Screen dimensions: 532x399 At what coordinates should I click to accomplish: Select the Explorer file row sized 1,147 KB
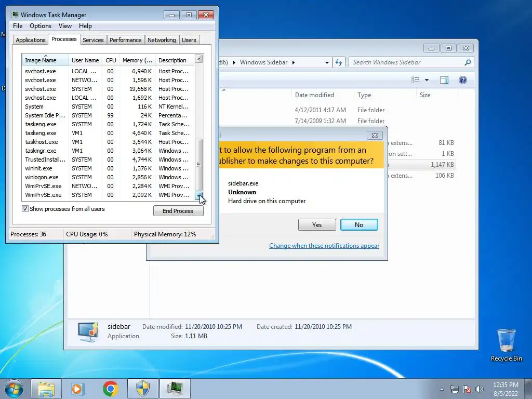pyautogui.click(x=421, y=165)
